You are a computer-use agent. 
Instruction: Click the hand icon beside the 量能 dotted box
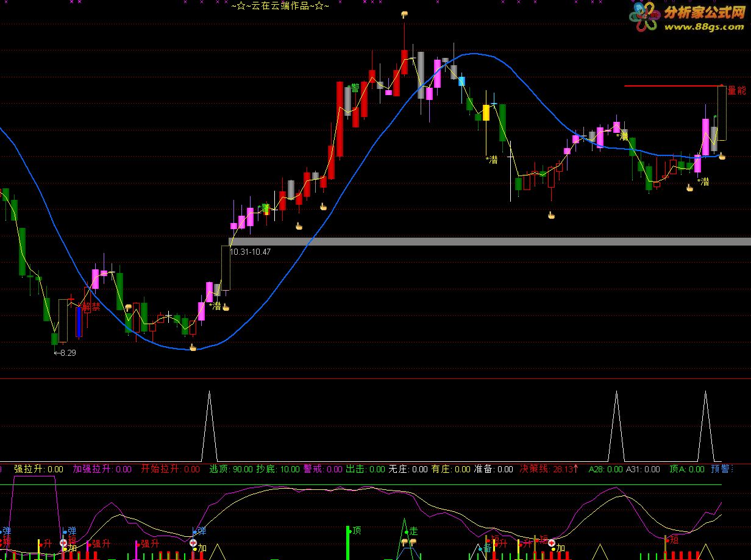tap(722, 156)
